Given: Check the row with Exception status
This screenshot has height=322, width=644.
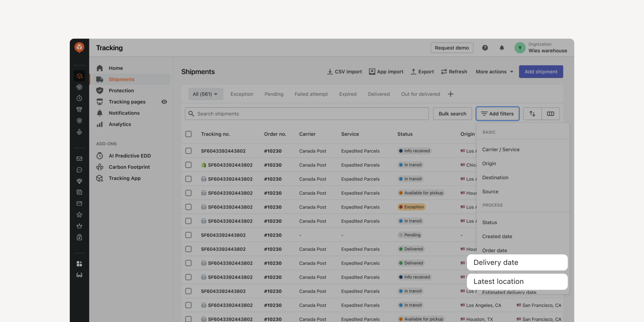Looking at the screenshot, I should pos(188,207).
